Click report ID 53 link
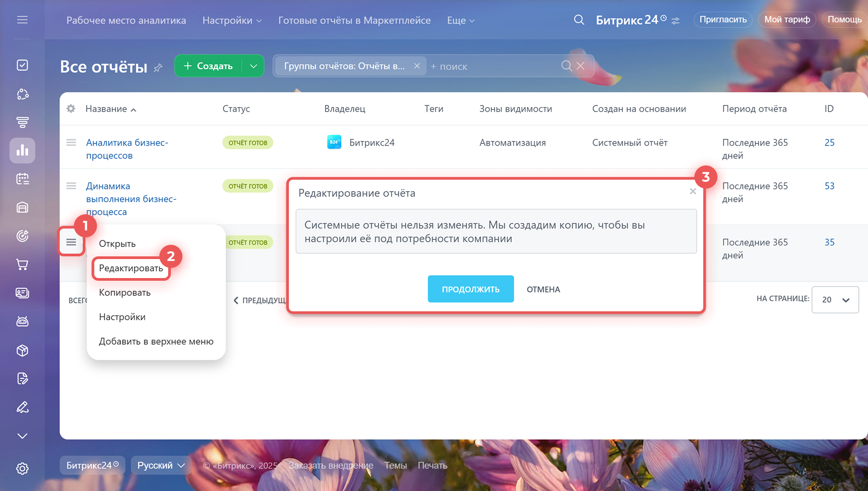 [829, 186]
